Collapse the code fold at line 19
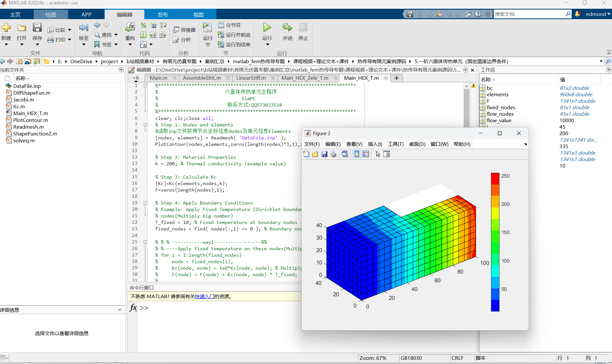This screenshot has width=612, height=364. pyautogui.click(x=145, y=203)
